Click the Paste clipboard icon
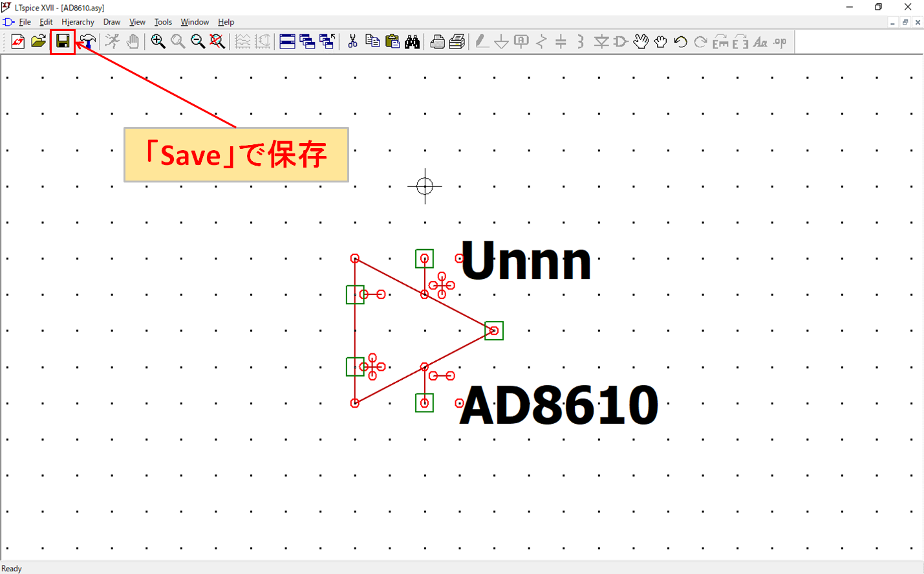The width and height of the screenshot is (924, 574). point(392,42)
